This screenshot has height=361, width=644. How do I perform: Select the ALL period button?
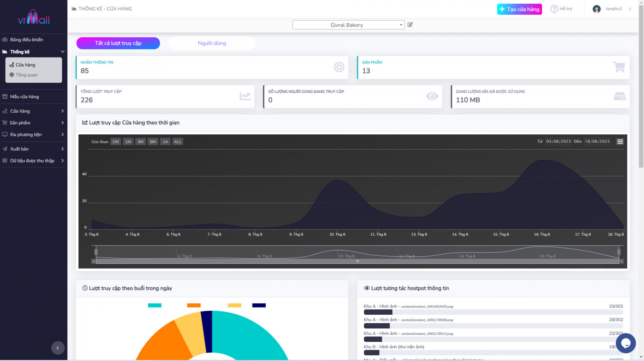(178, 142)
